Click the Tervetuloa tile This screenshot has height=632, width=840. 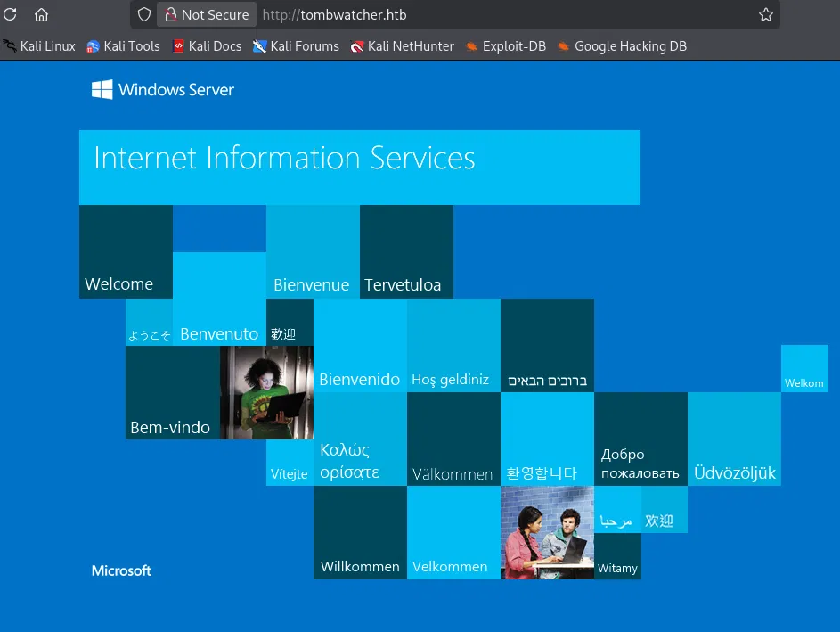tap(406, 251)
